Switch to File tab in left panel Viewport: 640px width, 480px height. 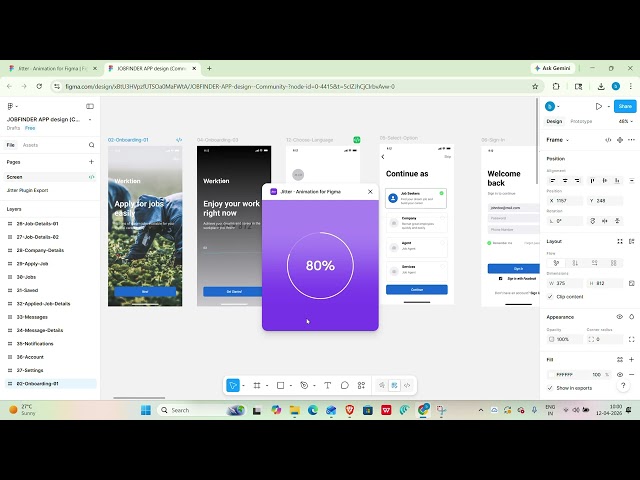pos(11,145)
